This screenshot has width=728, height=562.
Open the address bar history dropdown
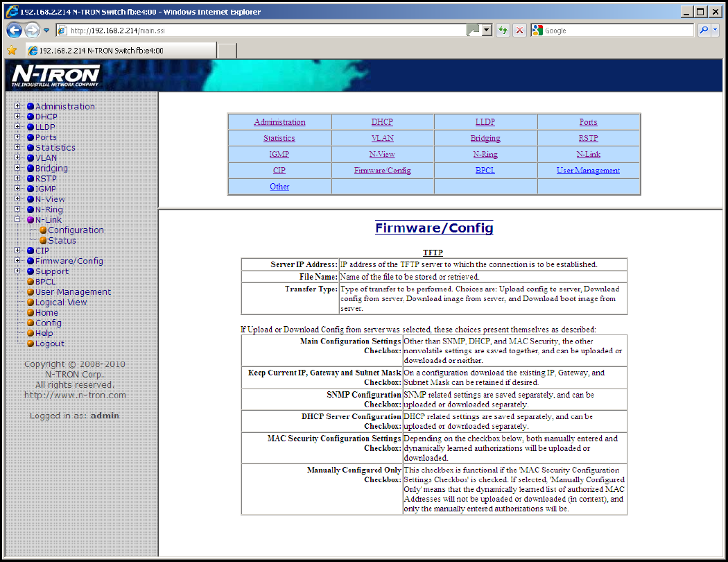[x=486, y=31]
